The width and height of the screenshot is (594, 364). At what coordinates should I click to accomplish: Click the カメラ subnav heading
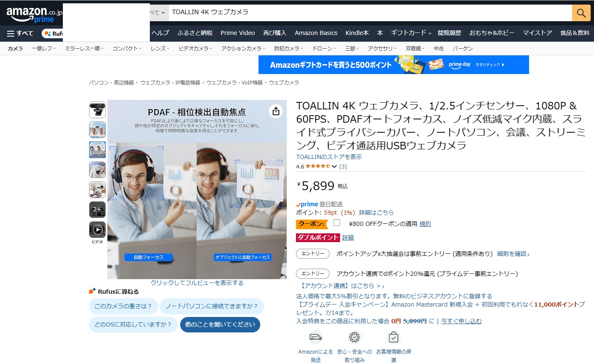point(15,48)
